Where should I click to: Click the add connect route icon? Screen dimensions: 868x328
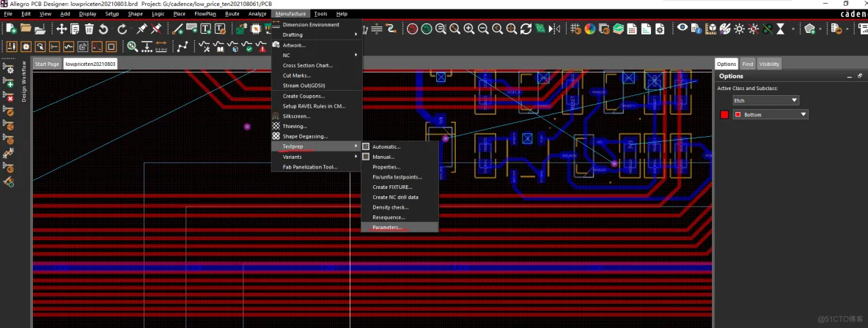tap(183, 47)
